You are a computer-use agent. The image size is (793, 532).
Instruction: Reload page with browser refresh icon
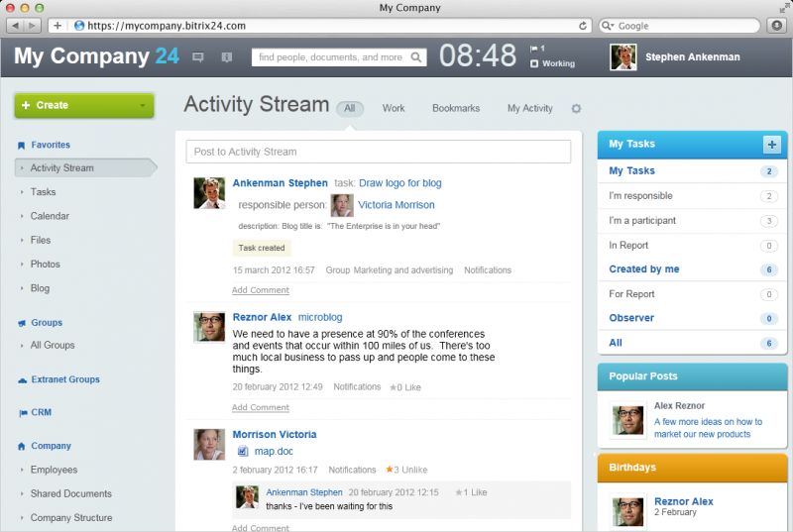[583, 26]
